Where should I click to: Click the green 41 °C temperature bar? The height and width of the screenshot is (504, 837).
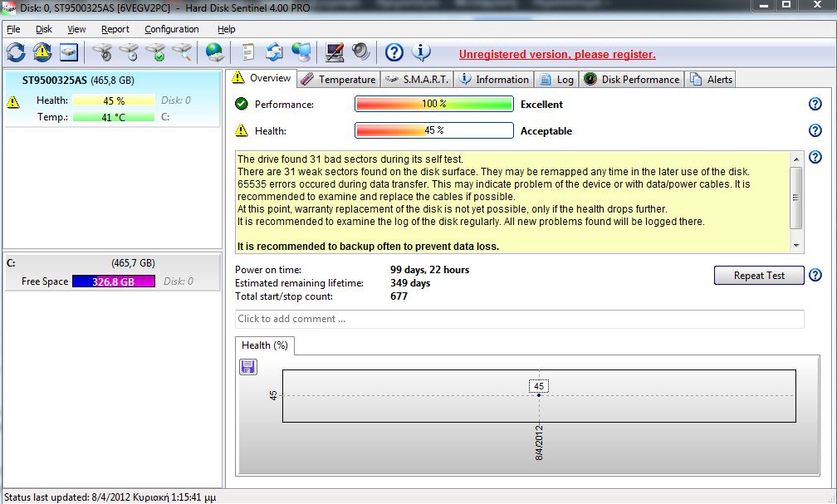pos(114,117)
